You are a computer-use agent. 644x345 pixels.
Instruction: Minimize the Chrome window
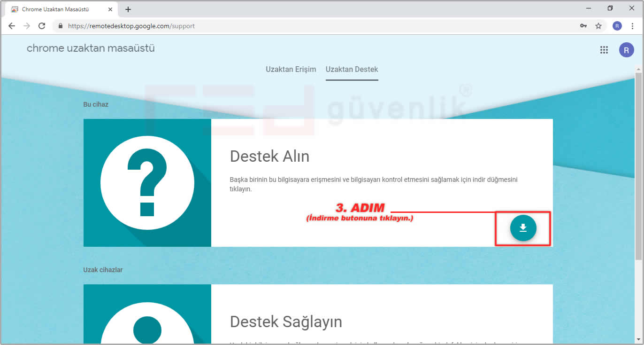coord(589,8)
